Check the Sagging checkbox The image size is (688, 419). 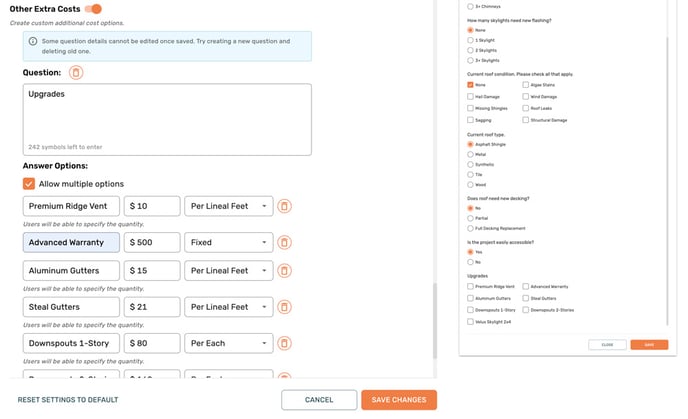click(470, 120)
